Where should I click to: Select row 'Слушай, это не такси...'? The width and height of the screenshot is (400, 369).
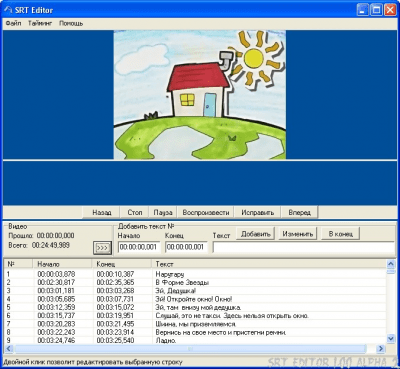pyautogui.click(x=195, y=316)
